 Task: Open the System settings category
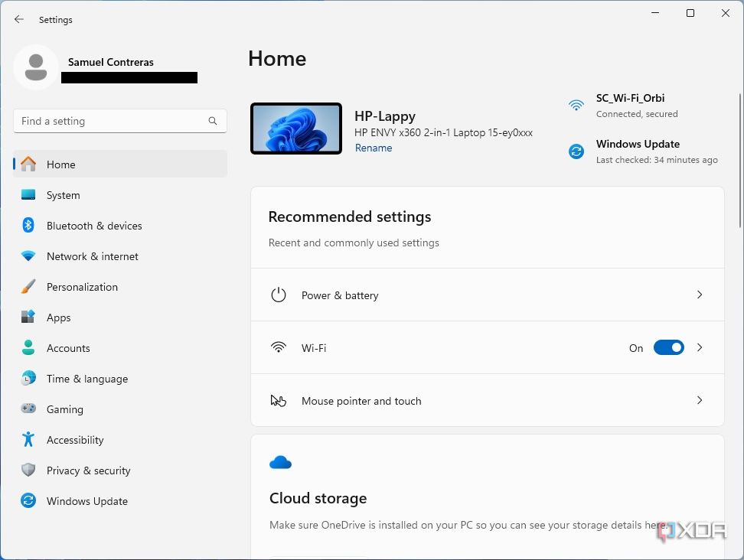tap(120, 195)
